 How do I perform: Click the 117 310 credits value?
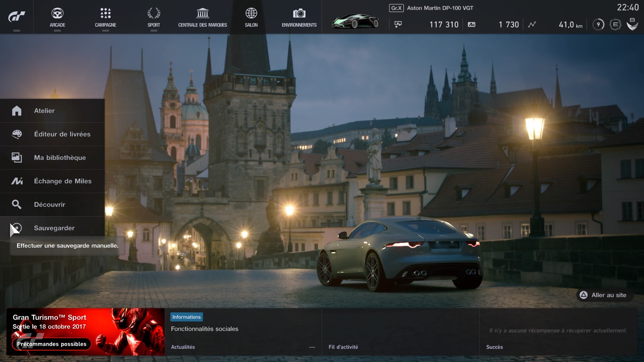(444, 24)
